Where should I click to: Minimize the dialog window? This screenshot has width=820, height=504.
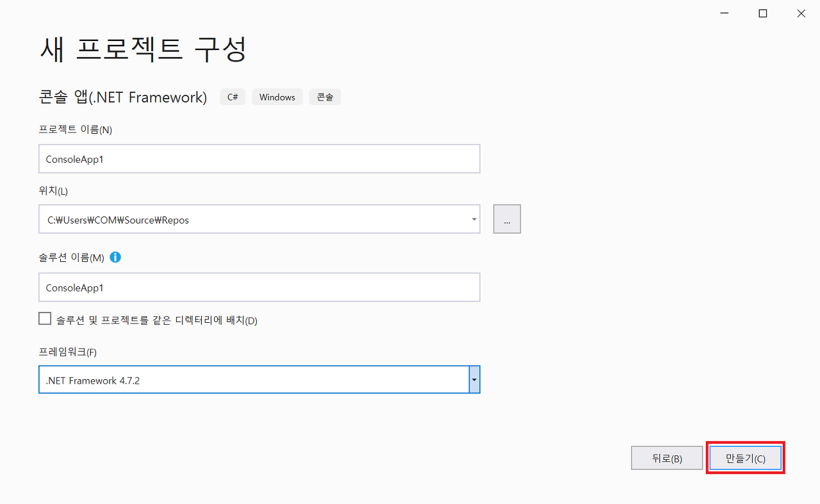coord(724,13)
